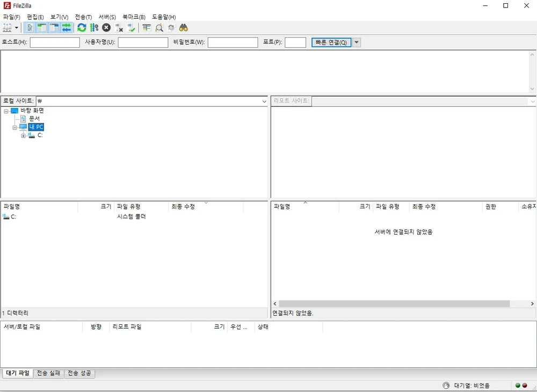This screenshot has width=537, height=392.
Task: Collapse the 내 PC tree node
Action: 14,127
